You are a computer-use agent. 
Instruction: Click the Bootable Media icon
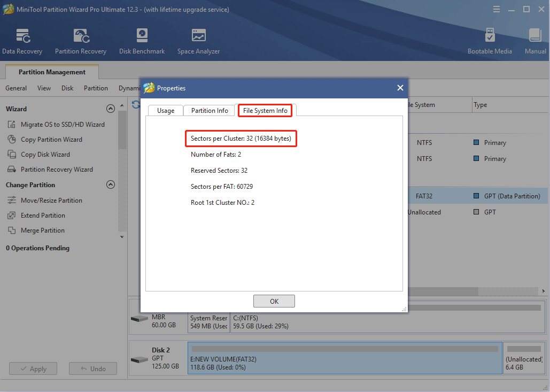point(490,41)
